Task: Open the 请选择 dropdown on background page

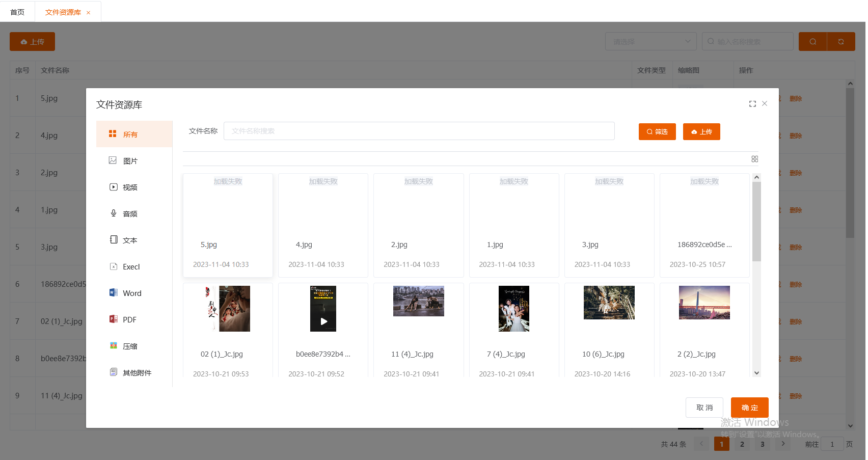Action: (651, 41)
